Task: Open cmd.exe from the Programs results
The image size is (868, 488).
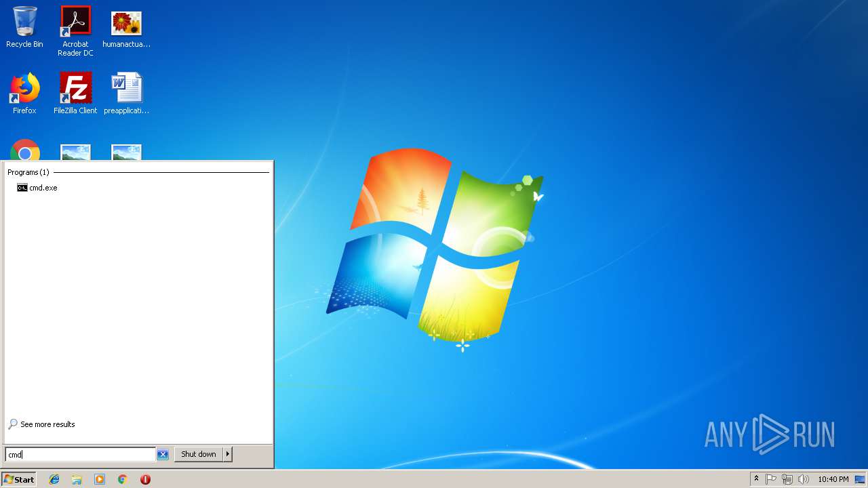Action: (37, 188)
